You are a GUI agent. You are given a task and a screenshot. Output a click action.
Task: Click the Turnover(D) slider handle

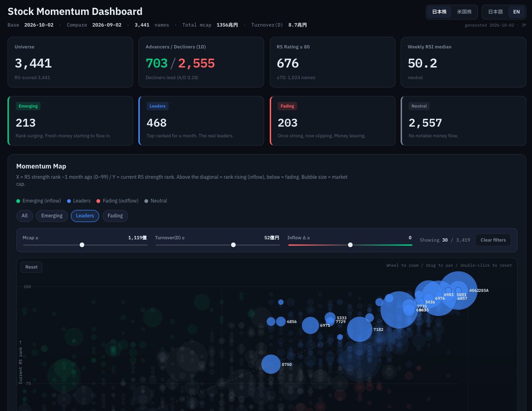[x=233, y=245]
